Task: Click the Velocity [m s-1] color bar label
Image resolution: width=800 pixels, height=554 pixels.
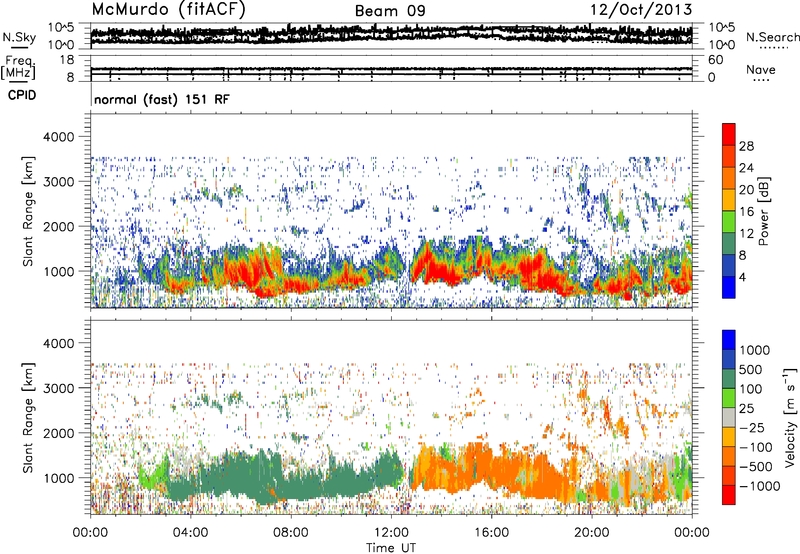Action: click(x=790, y=418)
